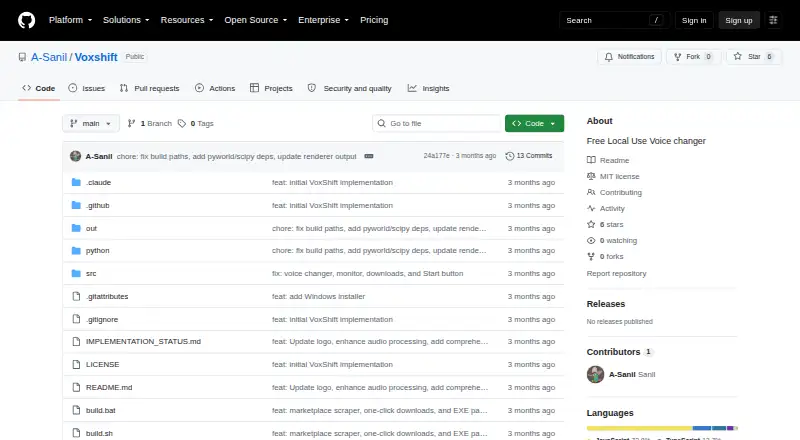Open the build.sh file
Screen dimensions: 800x440
99,433
